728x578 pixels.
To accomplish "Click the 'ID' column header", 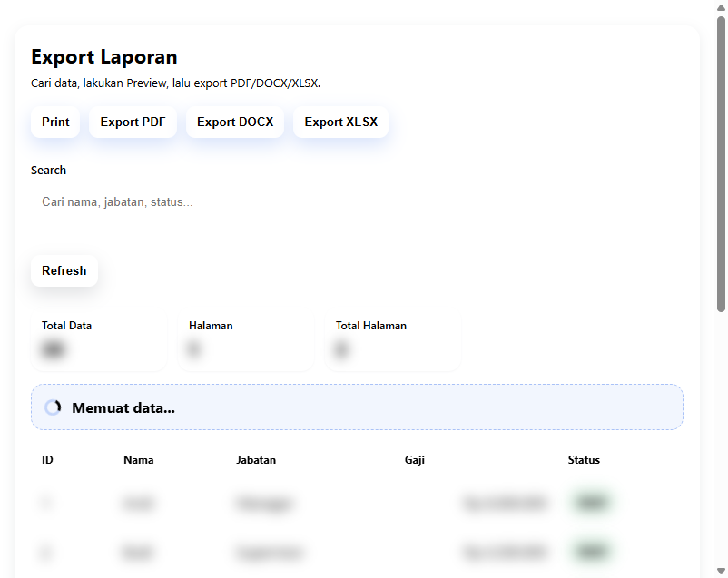I will point(47,460).
